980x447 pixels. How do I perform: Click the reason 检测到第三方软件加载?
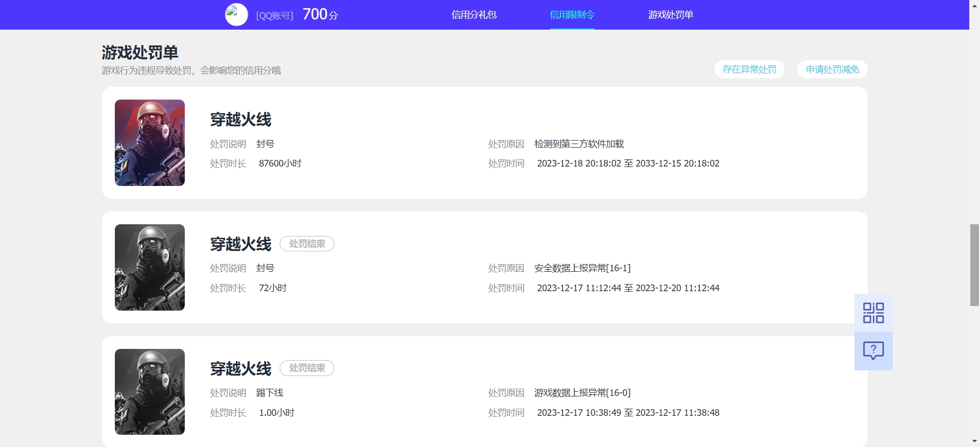[579, 144]
